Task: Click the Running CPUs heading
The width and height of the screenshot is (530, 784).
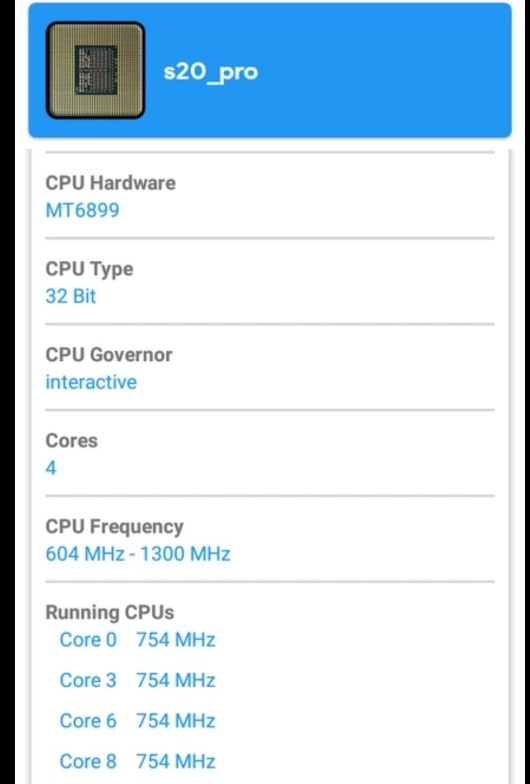Action: point(110,613)
